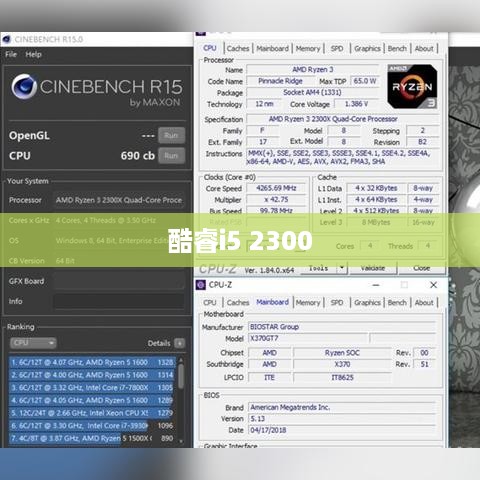Viewport: 480px width, 480px height.
Task: Click the Processor AMD Ryzen 3 2300X field
Action: 119,200
